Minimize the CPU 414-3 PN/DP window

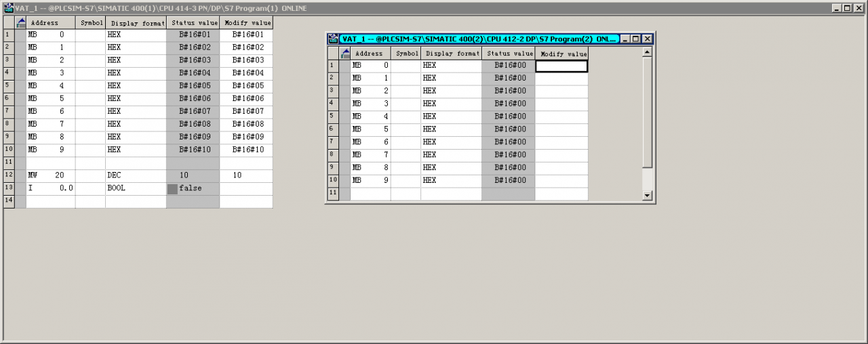(837, 8)
